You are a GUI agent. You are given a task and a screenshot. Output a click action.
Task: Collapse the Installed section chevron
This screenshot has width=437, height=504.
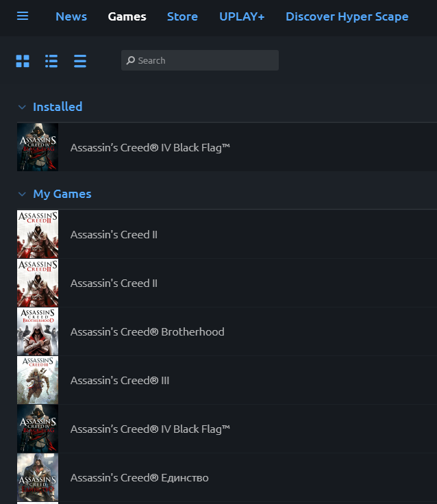coord(23,108)
